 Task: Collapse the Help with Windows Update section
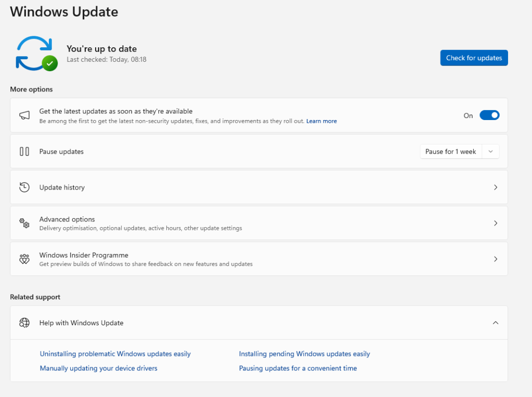pyautogui.click(x=495, y=323)
